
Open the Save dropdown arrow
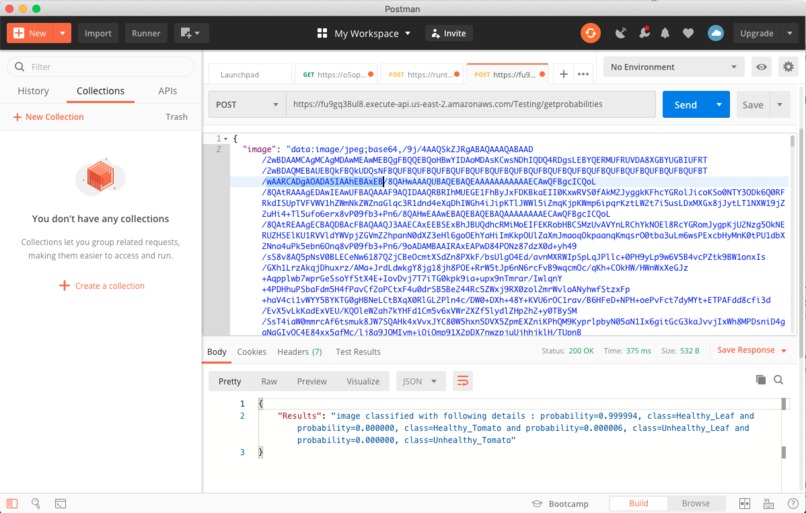click(x=780, y=104)
